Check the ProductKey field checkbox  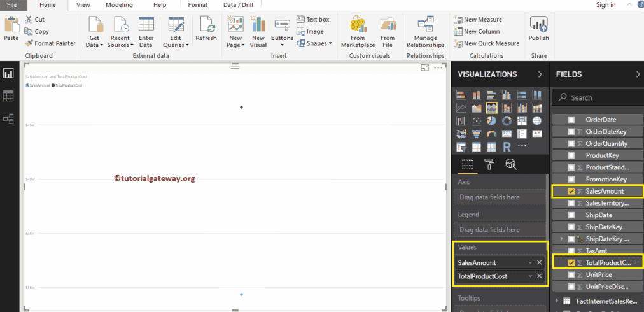571,155
